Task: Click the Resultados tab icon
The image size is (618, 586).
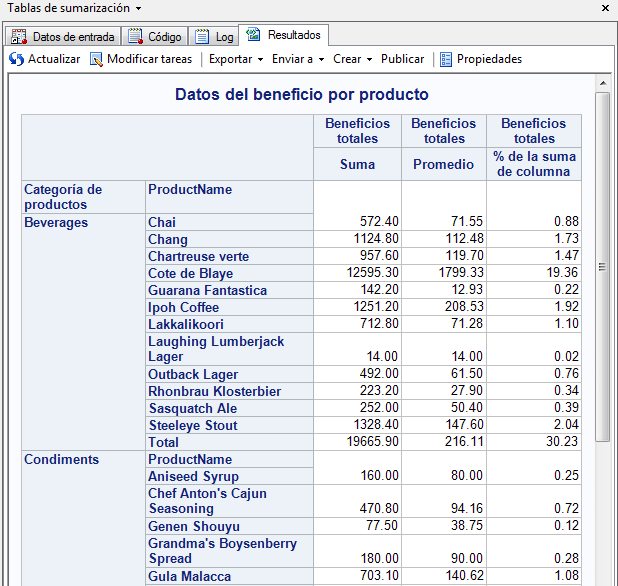Action: (x=254, y=35)
